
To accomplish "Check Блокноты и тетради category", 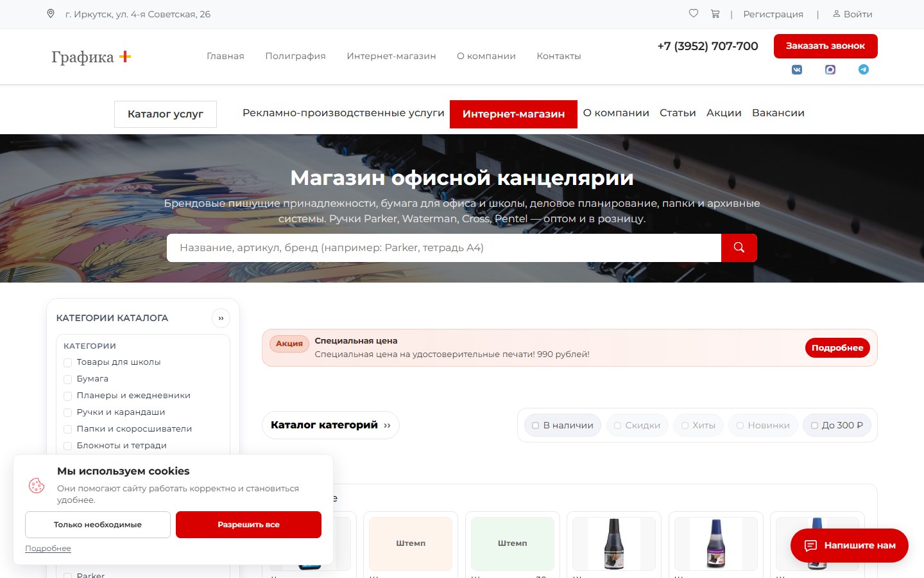I will pos(67,446).
